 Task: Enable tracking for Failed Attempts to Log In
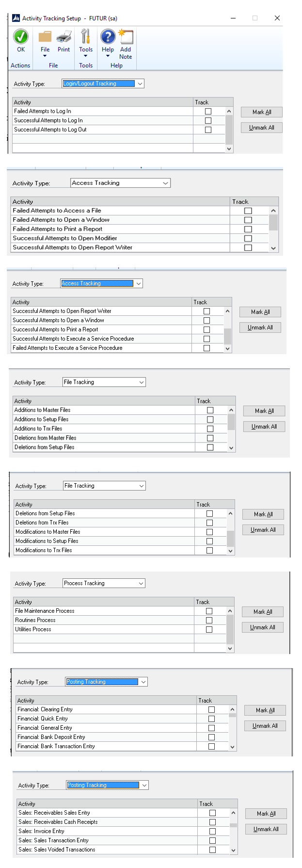tap(208, 111)
